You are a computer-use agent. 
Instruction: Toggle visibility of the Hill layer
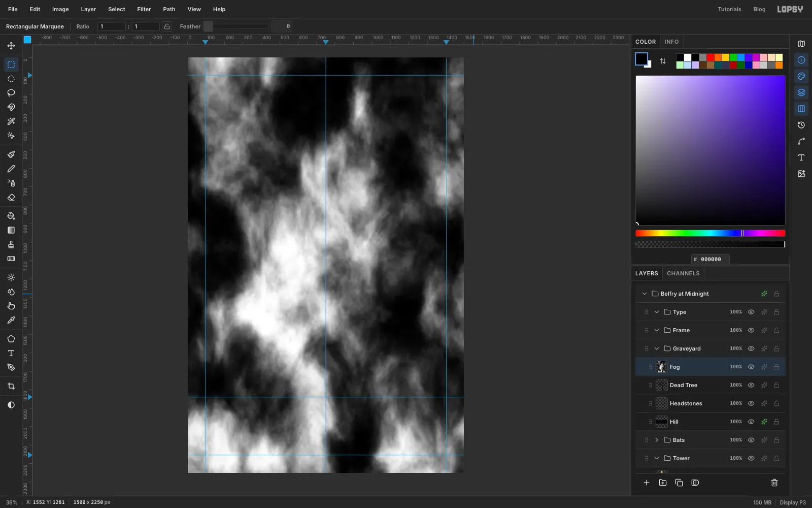pos(751,422)
